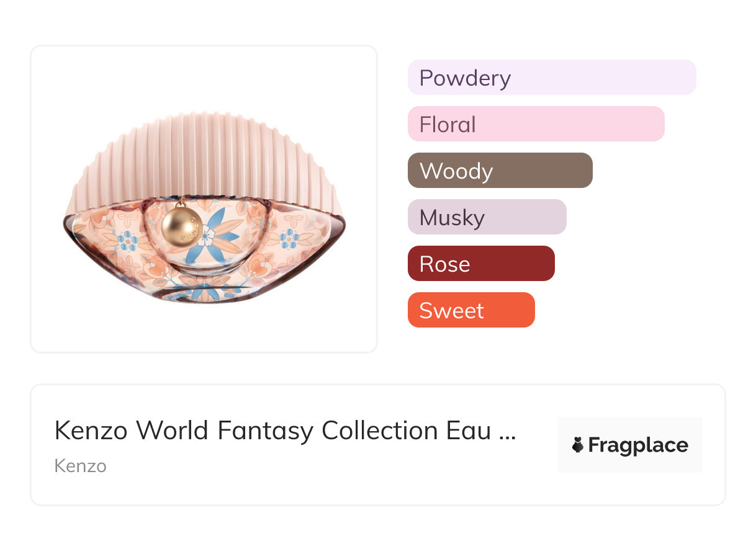The image size is (756, 536).
Task: Select the Floral accord bar
Action: coord(536,124)
